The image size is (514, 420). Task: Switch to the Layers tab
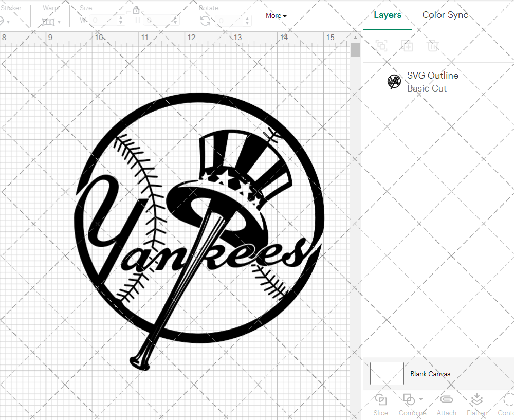[x=388, y=15]
